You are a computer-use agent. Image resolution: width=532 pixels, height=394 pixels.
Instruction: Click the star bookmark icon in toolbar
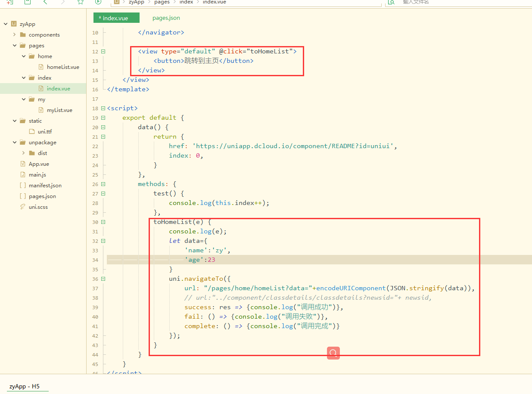click(x=80, y=2)
